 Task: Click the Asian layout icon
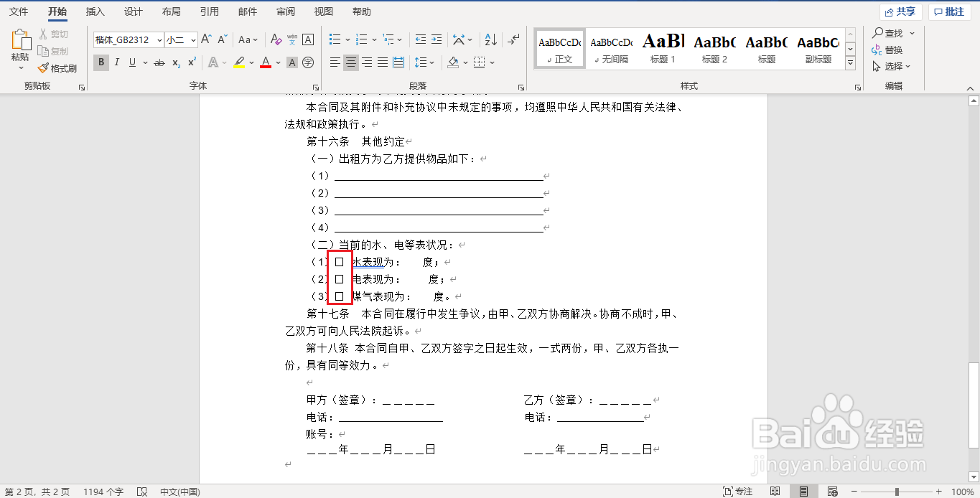point(459,39)
